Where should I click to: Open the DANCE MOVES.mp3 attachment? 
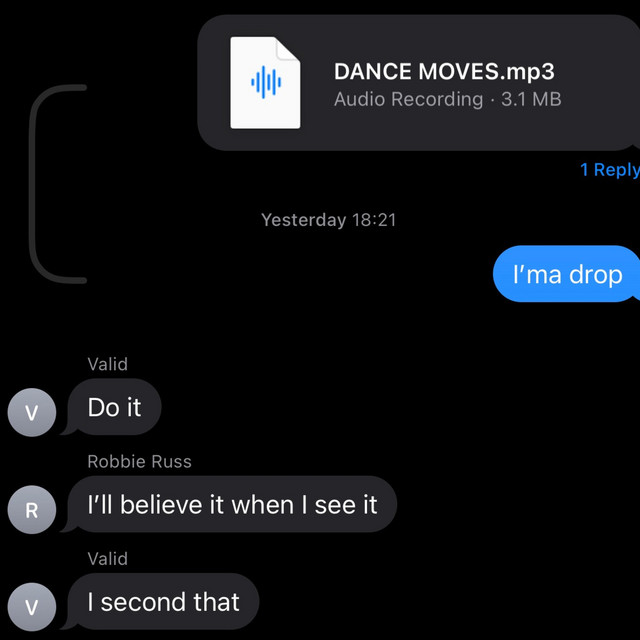click(x=419, y=83)
